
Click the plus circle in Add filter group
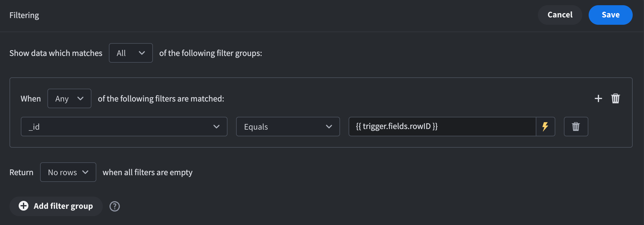24,206
